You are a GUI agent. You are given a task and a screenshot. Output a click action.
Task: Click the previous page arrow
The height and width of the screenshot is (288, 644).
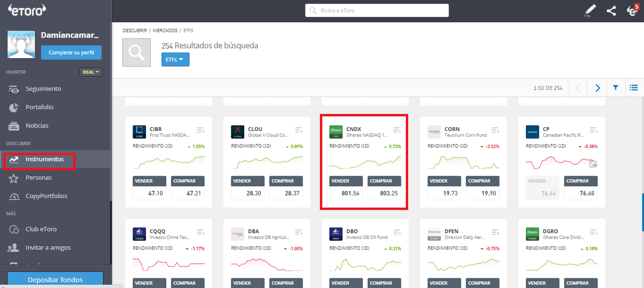577,88
